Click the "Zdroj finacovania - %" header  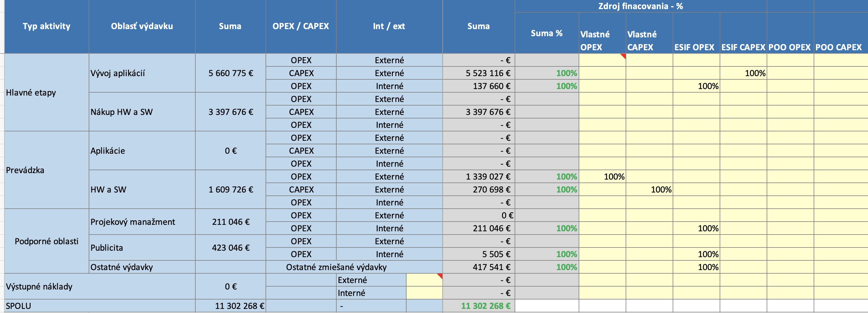(640, 6)
